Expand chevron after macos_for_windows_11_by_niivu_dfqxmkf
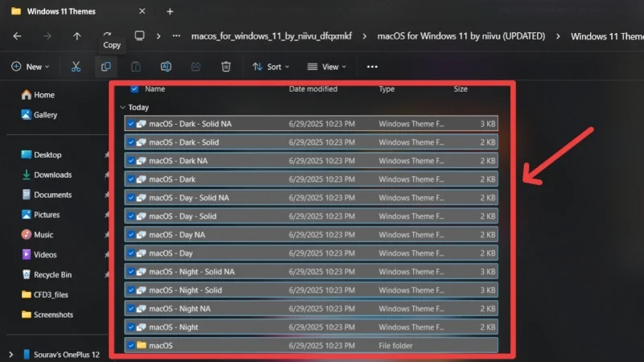This screenshot has height=362, width=644. point(365,36)
